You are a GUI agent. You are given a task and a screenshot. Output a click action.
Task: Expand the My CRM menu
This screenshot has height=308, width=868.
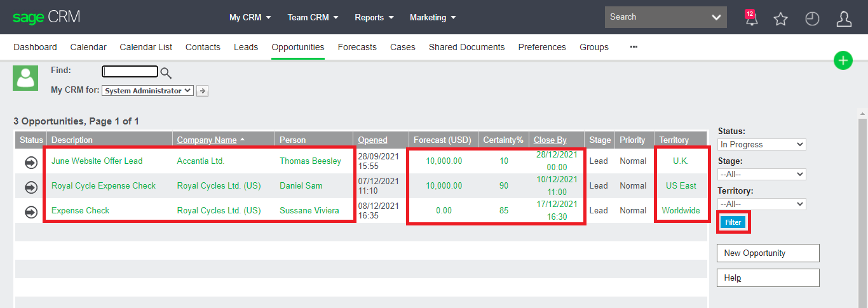point(250,17)
